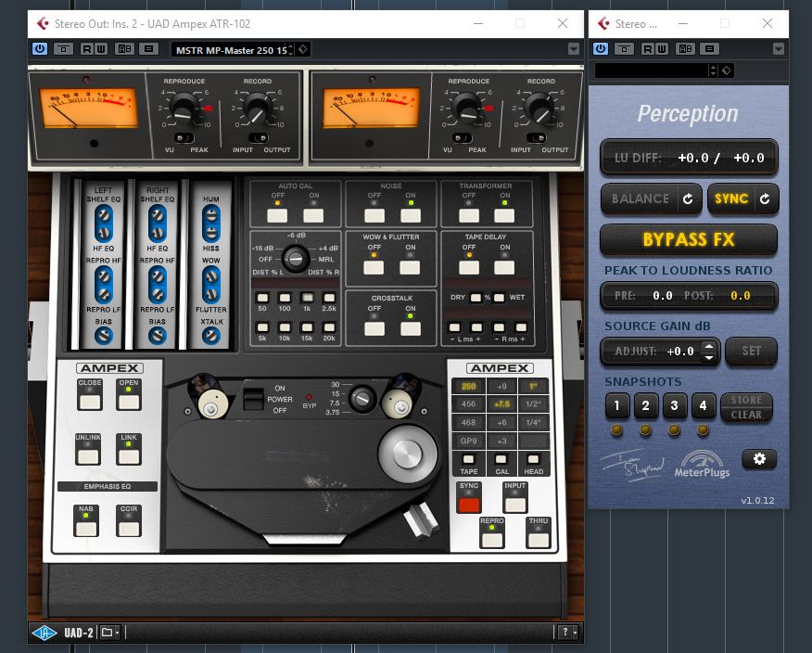Turn Auto Cal ON

pyautogui.click(x=313, y=215)
